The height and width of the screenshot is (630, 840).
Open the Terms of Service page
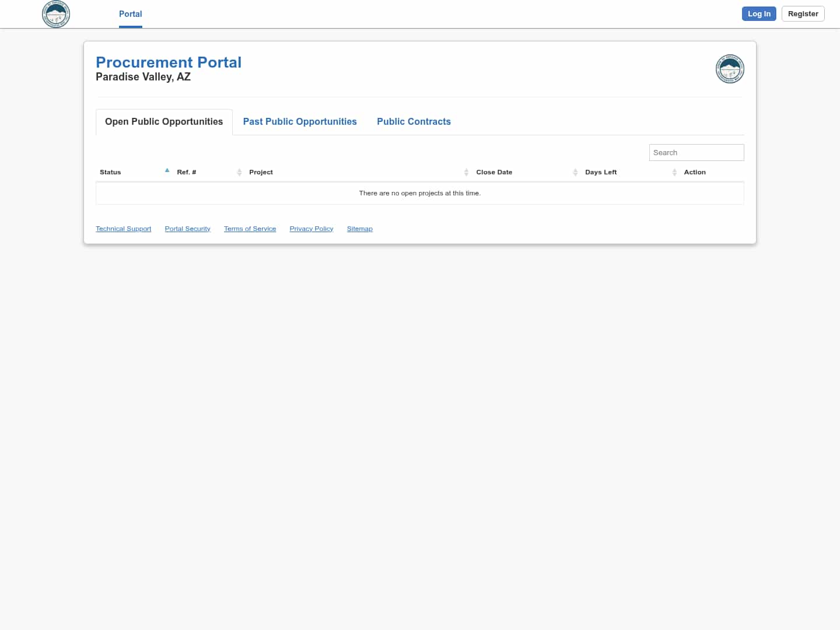250,229
